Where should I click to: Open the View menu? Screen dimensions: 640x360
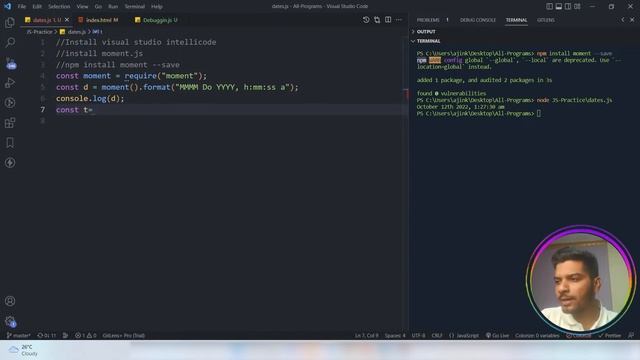[82, 6]
